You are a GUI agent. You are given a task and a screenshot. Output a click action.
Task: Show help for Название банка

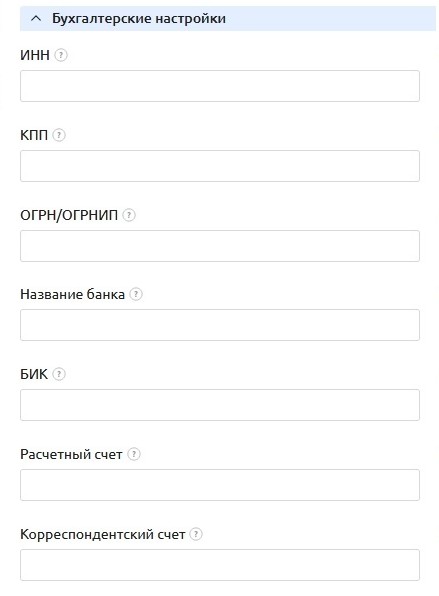pyautogui.click(x=136, y=294)
